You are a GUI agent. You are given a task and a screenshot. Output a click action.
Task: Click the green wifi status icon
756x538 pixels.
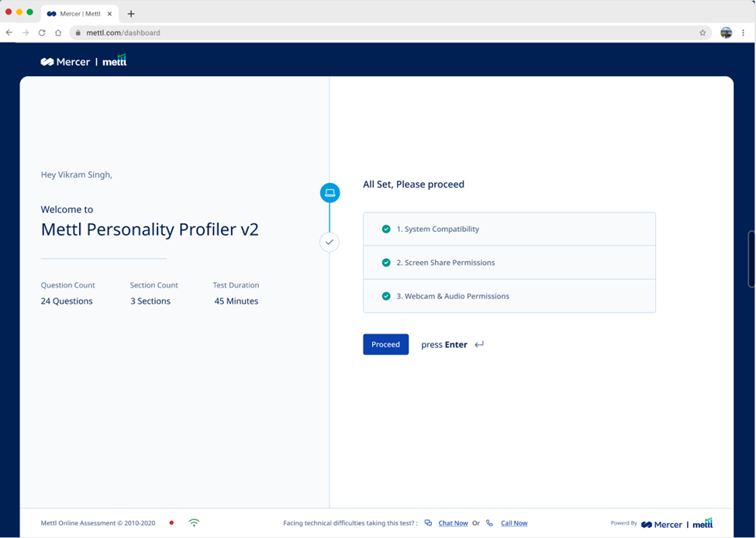(194, 522)
